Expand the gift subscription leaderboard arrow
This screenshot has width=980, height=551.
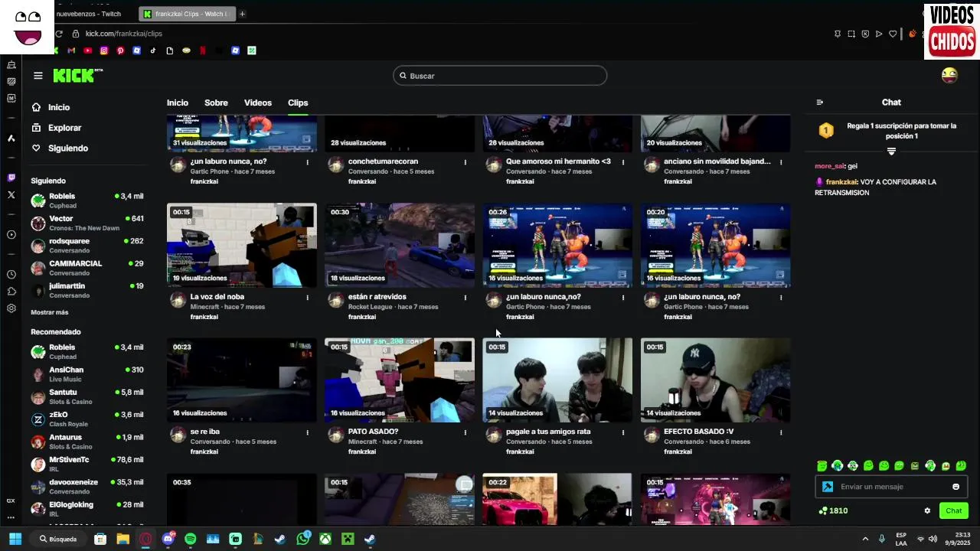pyautogui.click(x=891, y=152)
